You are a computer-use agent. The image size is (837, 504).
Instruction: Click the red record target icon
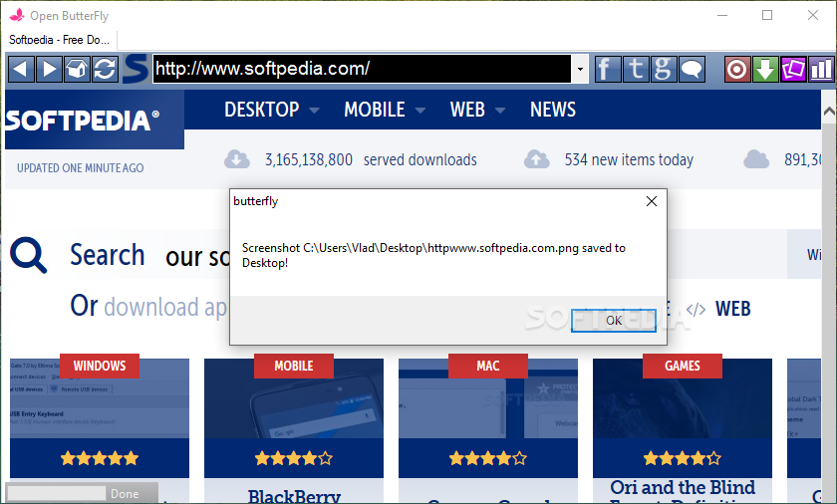pos(737,69)
